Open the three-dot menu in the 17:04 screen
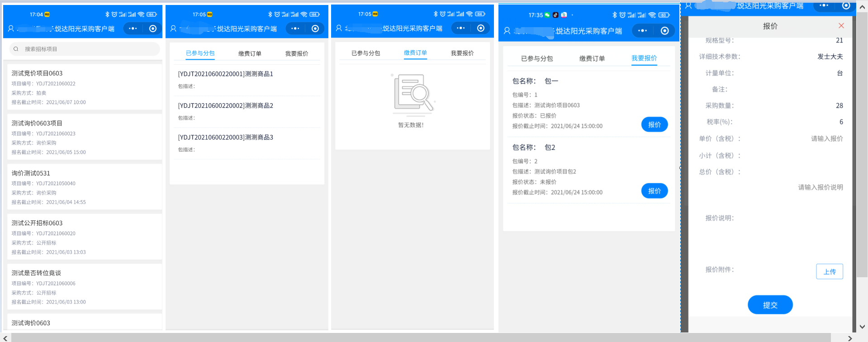 click(133, 29)
